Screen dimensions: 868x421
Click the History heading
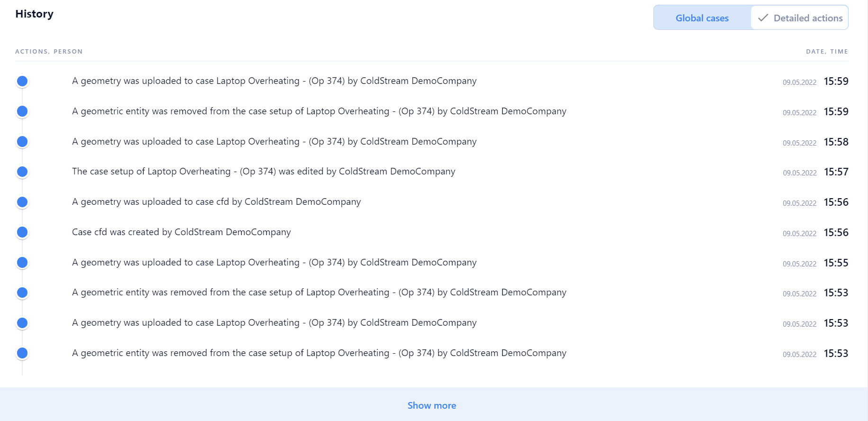click(x=35, y=14)
